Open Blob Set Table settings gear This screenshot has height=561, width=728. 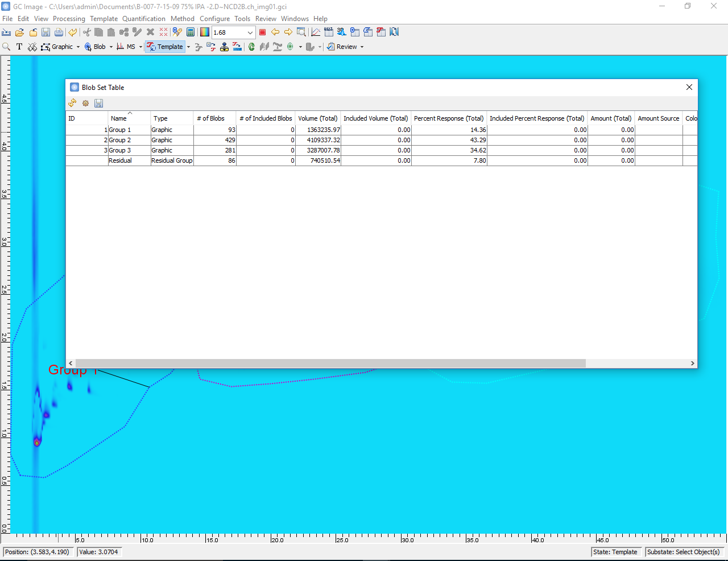[x=85, y=103]
